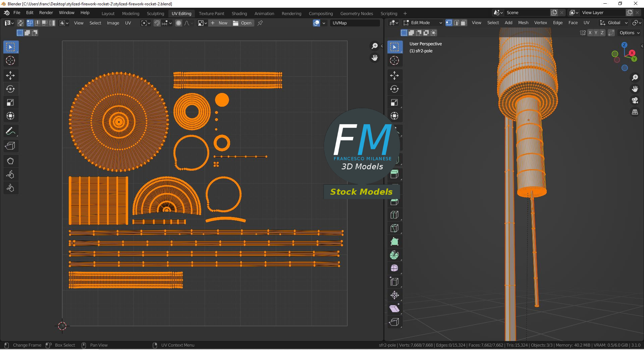This screenshot has height=350, width=644.
Task: Toggle UV sync selection
Action: [x=20, y=23]
